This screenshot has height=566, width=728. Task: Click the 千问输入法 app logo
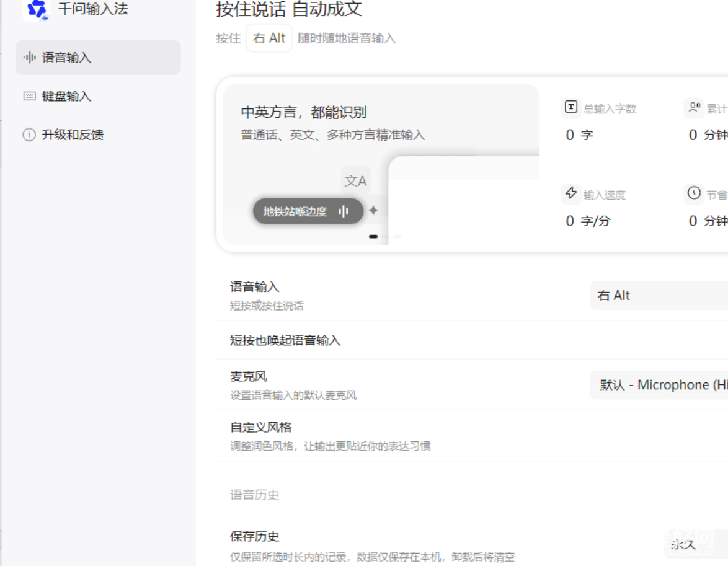click(x=37, y=10)
